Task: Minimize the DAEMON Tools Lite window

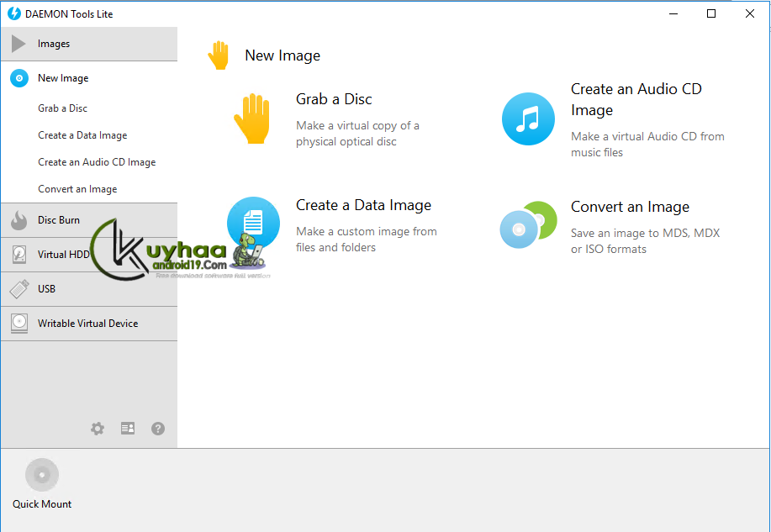Action: [673, 13]
